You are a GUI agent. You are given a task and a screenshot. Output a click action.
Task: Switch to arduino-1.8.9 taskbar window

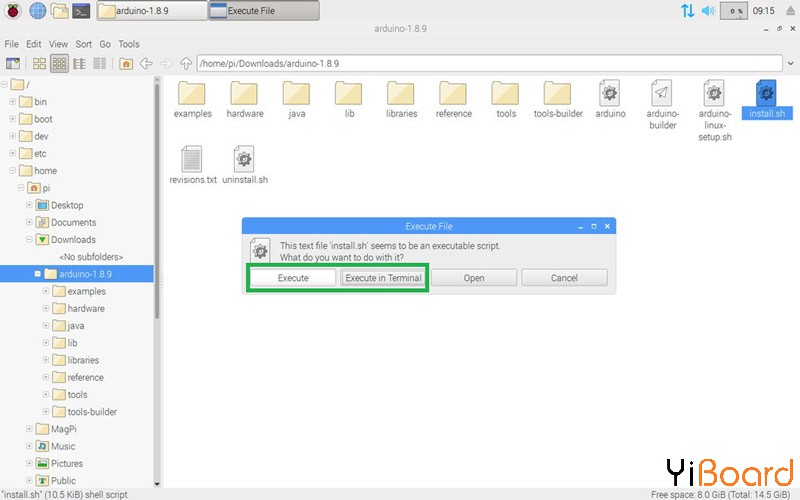click(x=152, y=11)
